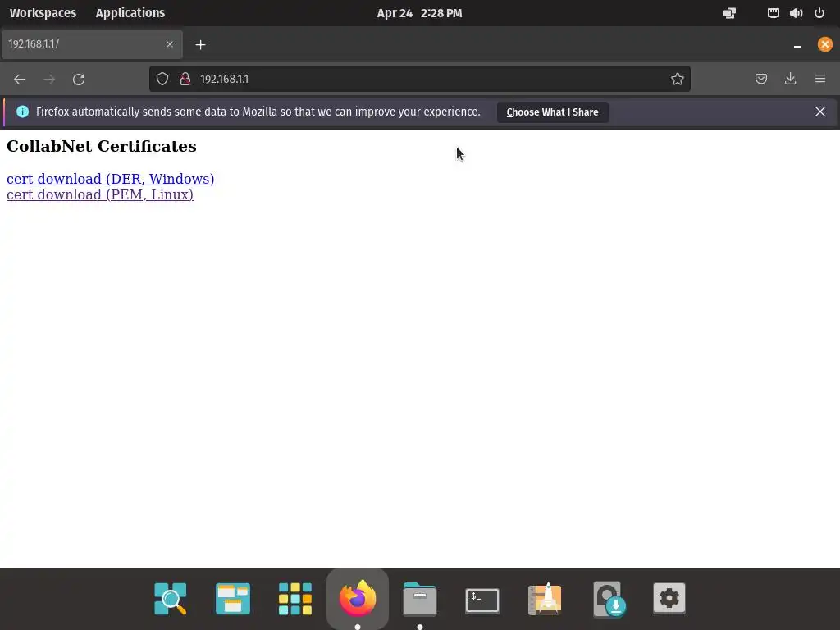Open the Files manager from dock
Viewport: 840px width, 630px height.
click(x=419, y=598)
